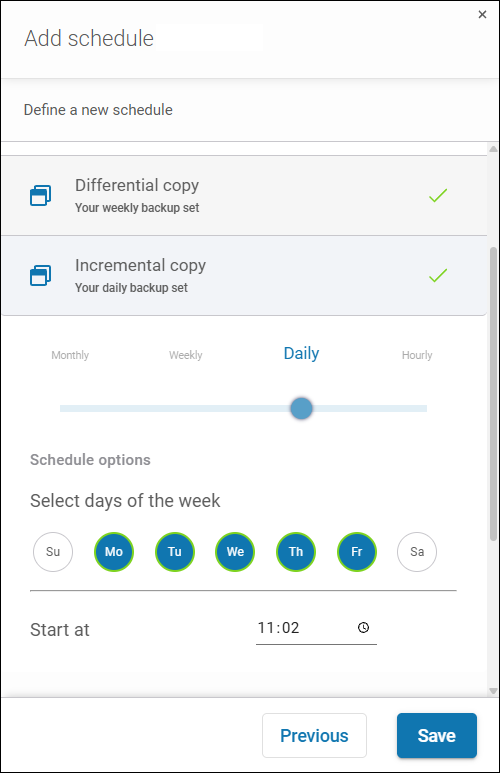The image size is (500, 774).
Task: Click 'Select days of the week' label
Action: [125, 501]
